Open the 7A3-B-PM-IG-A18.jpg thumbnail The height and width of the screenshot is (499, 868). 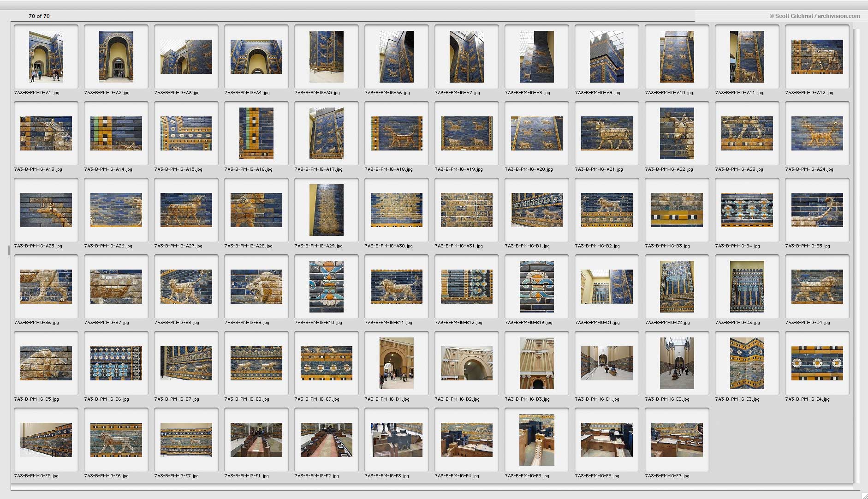click(x=397, y=133)
